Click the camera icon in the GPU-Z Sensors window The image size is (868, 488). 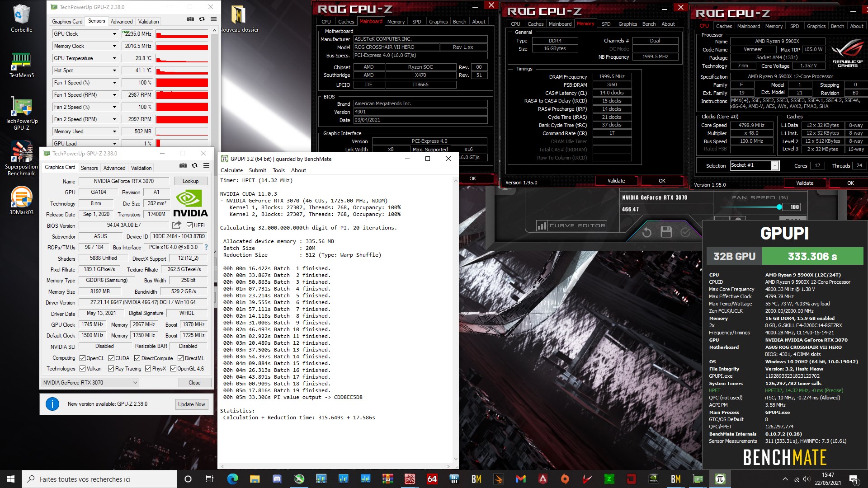point(190,19)
